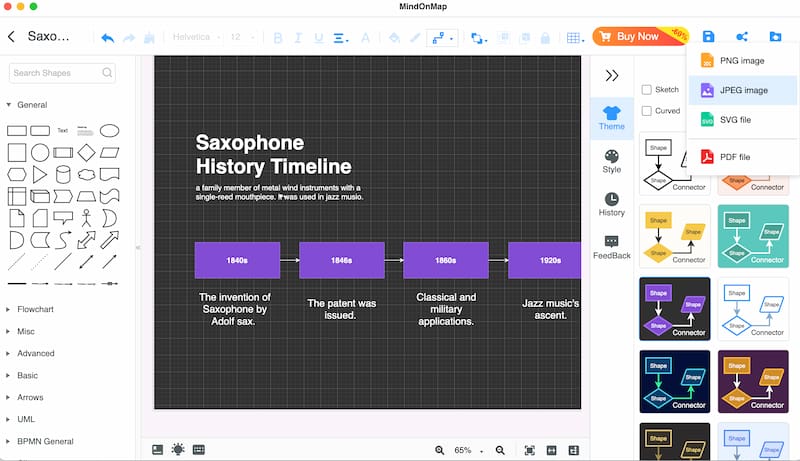Save the diagram with the disk icon
The image size is (800, 461).
point(708,36)
